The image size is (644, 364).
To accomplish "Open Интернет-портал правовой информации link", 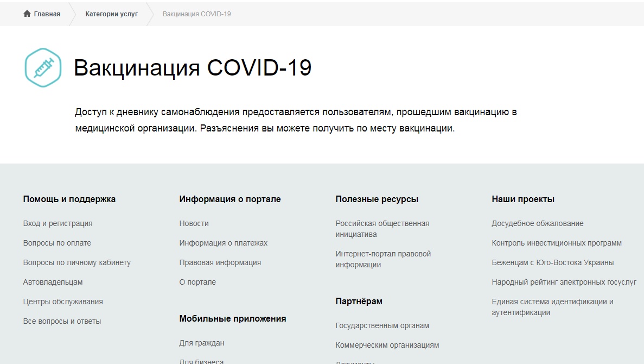I will click(382, 259).
